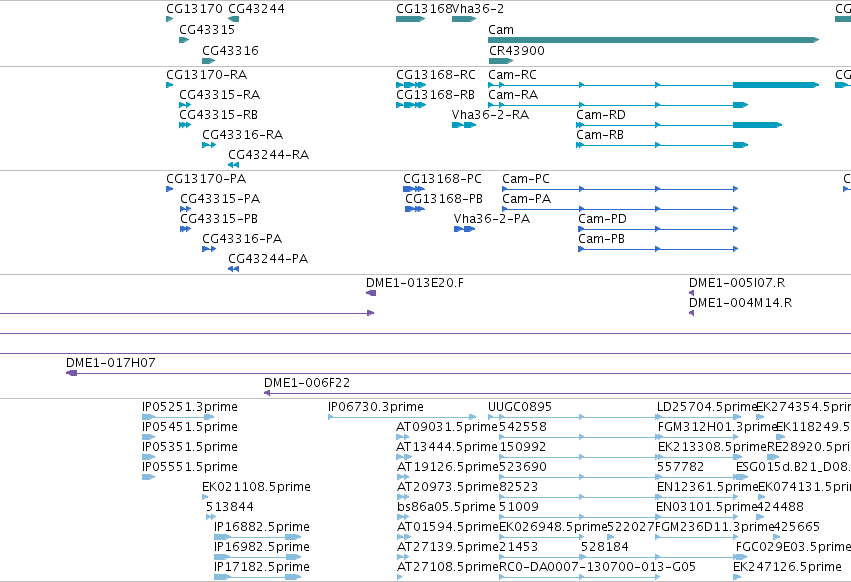The height and width of the screenshot is (582, 851).
Task: Click the CG13170-PA protein label
Action: click(206, 179)
